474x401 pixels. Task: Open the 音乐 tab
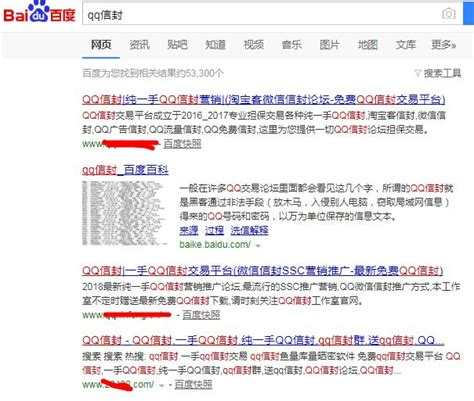pyautogui.click(x=292, y=45)
